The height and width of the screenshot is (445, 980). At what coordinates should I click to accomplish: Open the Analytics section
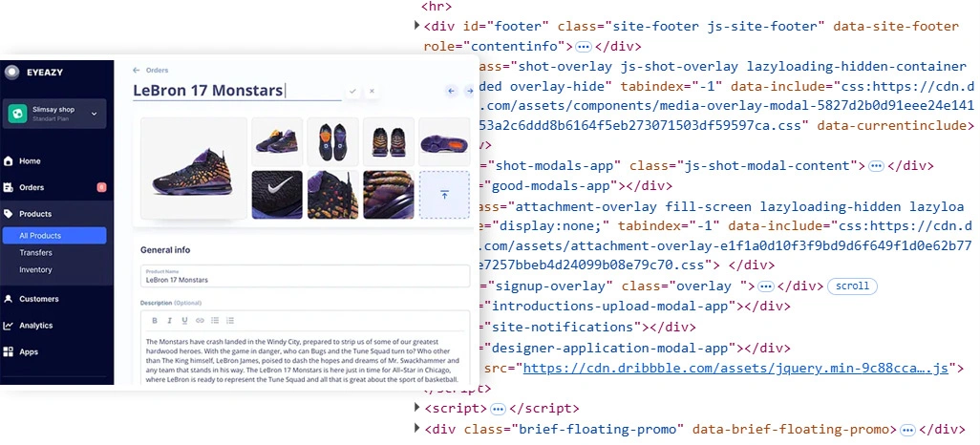click(x=35, y=326)
